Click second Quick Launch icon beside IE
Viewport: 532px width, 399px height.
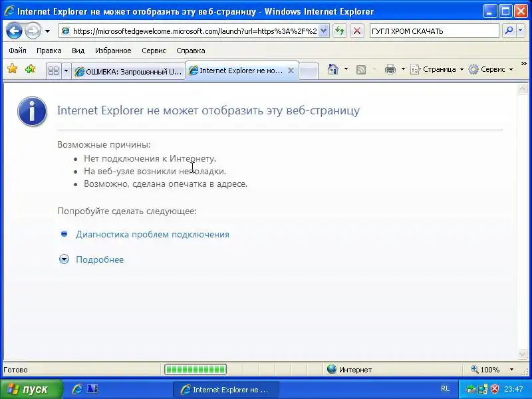(92, 388)
